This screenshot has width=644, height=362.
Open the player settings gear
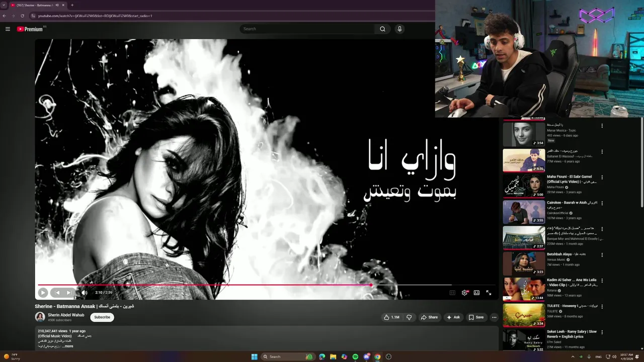coord(464,293)
